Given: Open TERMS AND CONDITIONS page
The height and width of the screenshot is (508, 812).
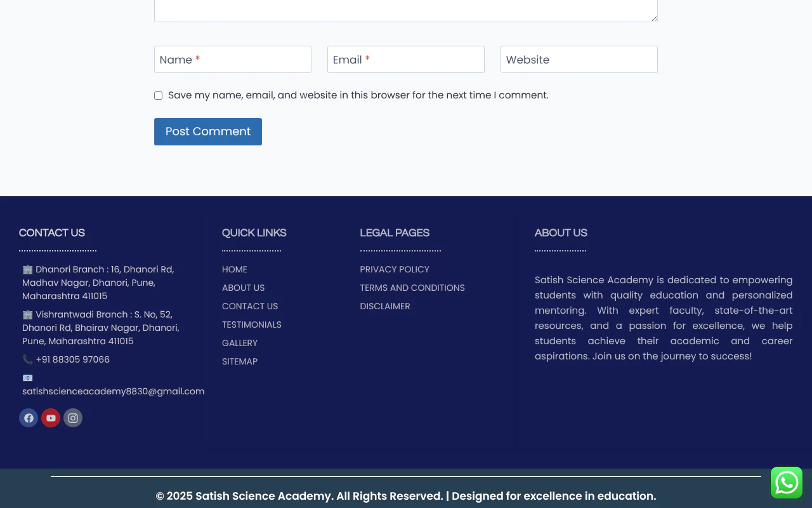Looking at the screenshot, I should tap(412, 288).
